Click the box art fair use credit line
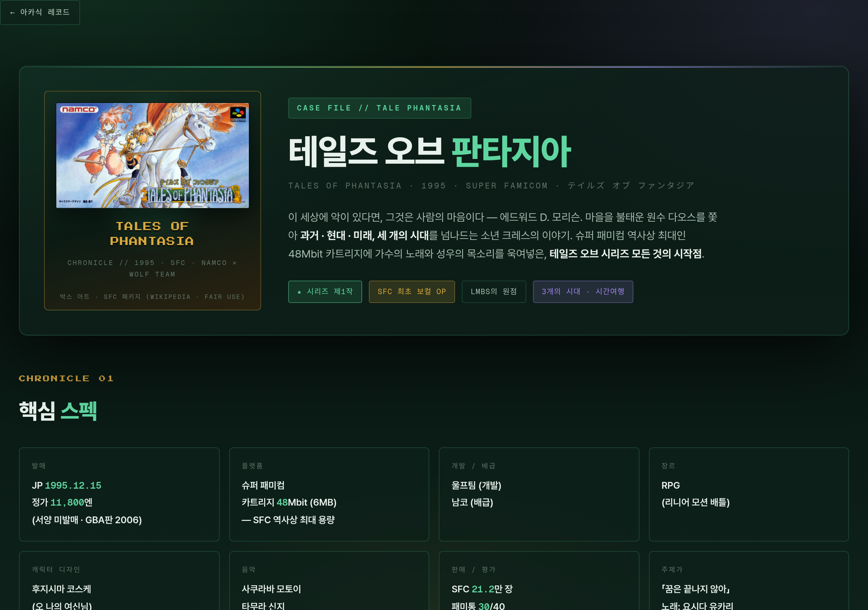The width and height of the screenshot is (868, 610). [x=152, y=297]
